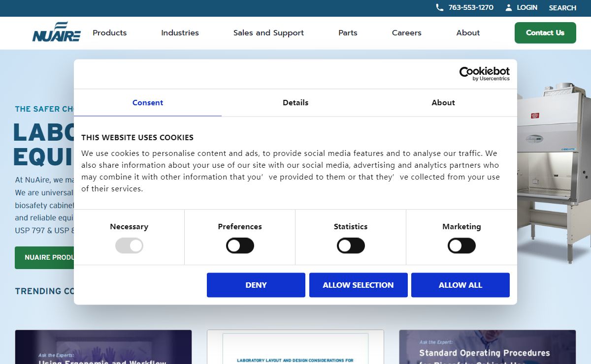Click the NuAire logo
Screen dimensions: 591x364
click(56, 32)
